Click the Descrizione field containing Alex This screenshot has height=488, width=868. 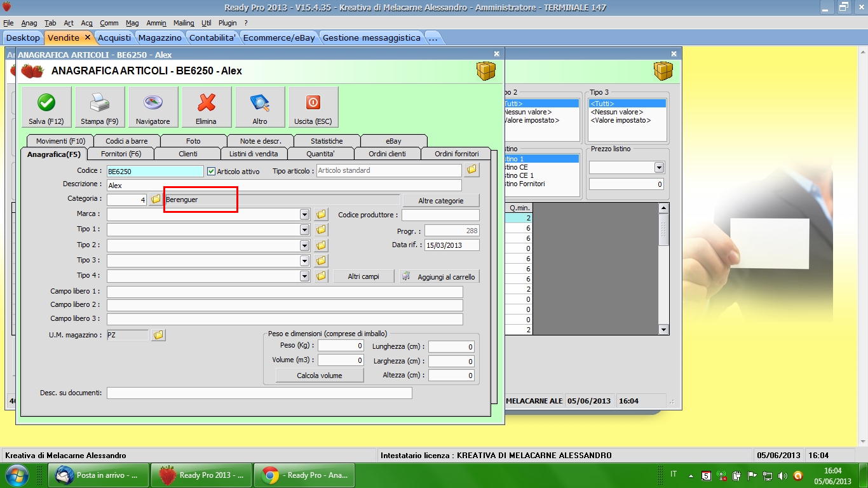[284, 186]
